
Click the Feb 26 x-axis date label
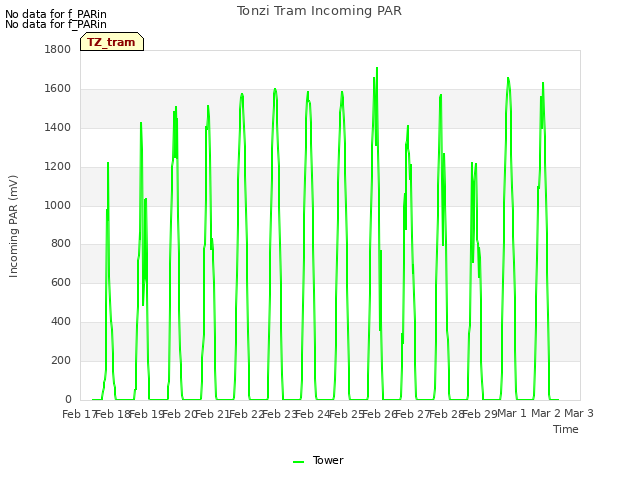(x=379, y=414)
